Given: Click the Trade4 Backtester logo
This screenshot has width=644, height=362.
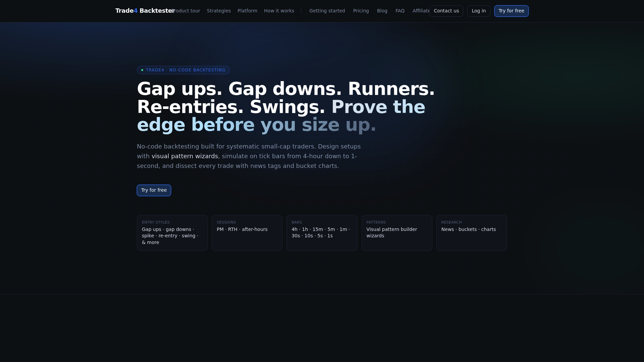Looking at the screenshot, I should pyautogui.click(x=145, y=11).
